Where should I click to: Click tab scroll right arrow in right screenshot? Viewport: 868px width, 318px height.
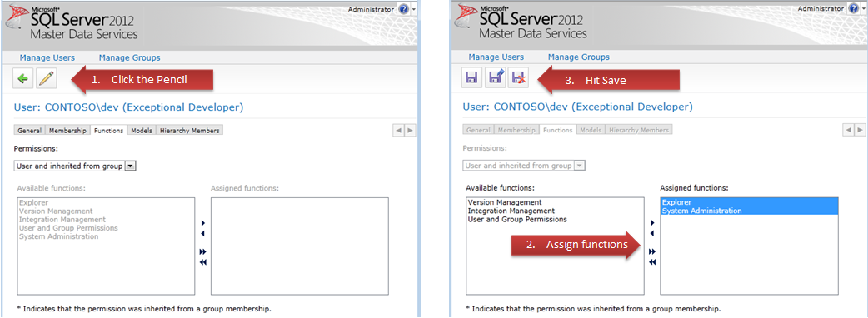pos(860,130)
